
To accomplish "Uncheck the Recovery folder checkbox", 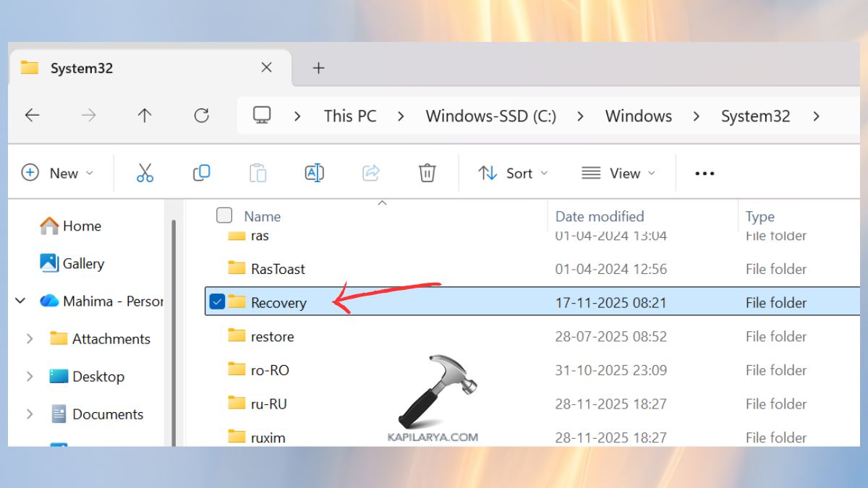I will pyautogui.click(x=216, y=302).
